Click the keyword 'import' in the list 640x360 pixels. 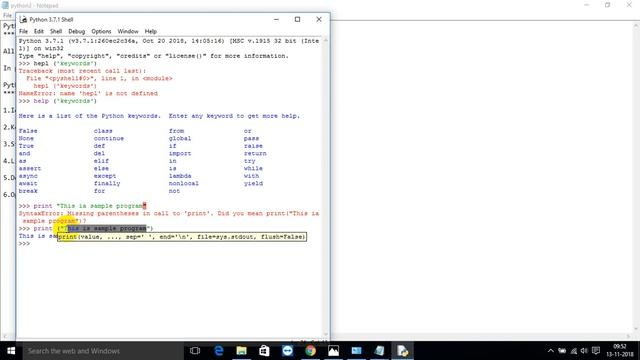click(x=180, y=153)
